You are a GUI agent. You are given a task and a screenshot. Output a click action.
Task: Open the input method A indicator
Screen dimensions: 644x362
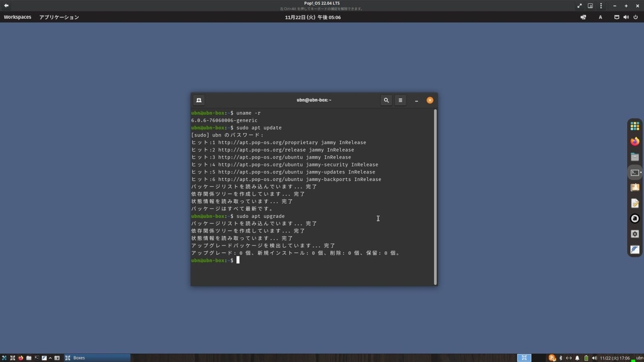tap(601, 17)
